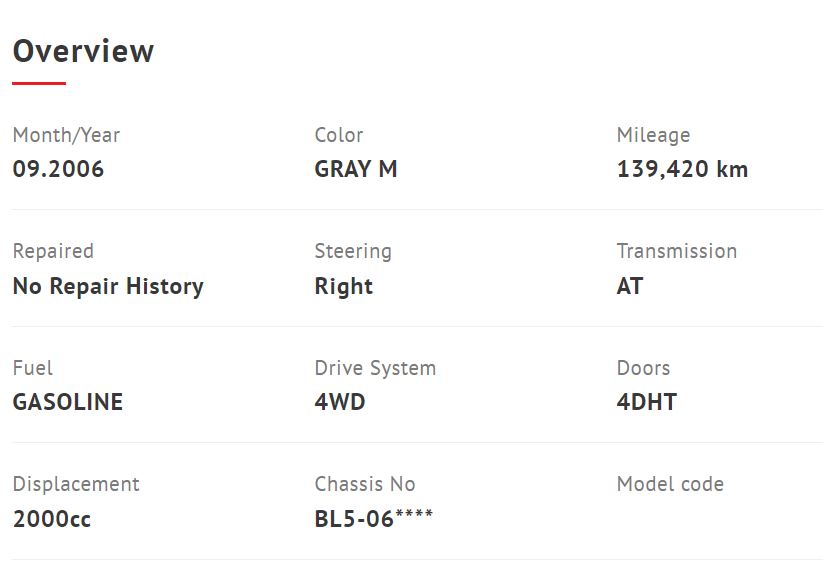Click the GASOLINE fuel value

pyautogui.click(x=68, y=402)
